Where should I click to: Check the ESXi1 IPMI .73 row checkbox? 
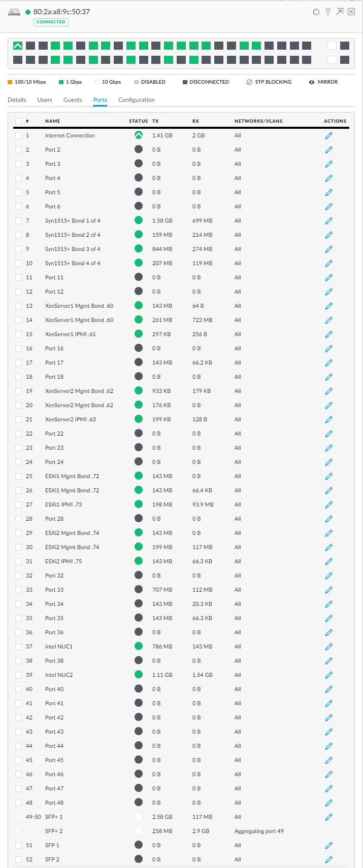[x=19, y=504]
